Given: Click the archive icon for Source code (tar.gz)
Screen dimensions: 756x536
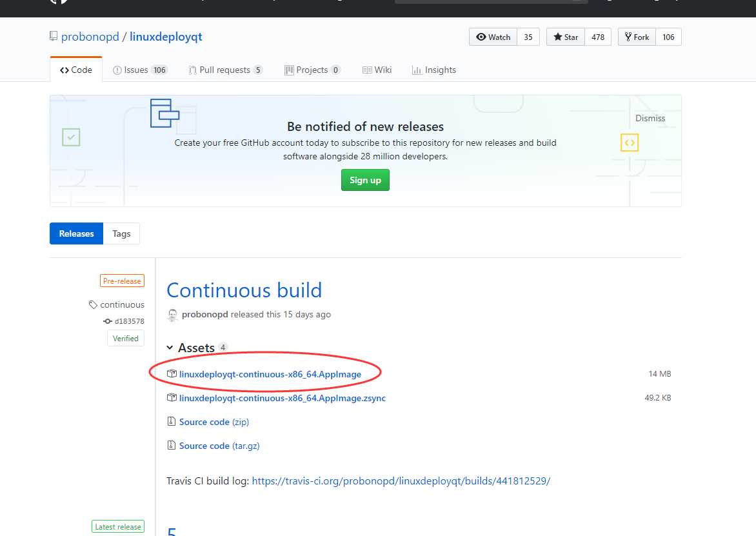Looking at the screenshot, I should coord(171,445).
